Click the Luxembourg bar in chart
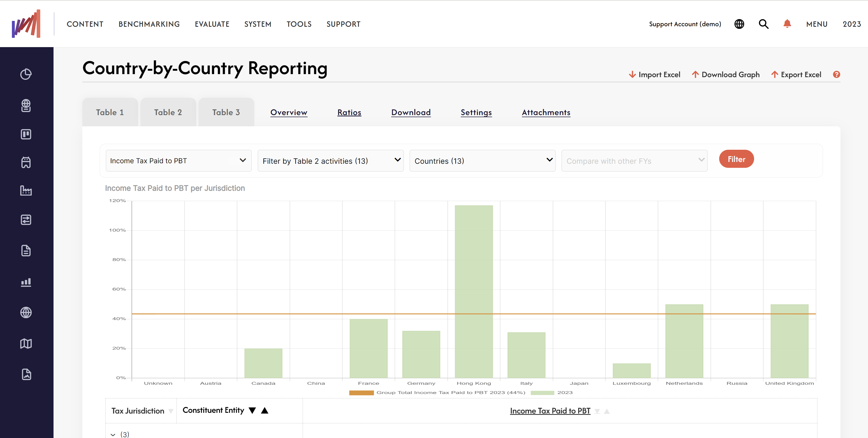This screenshot has width=868, height=438. (632, 370)
